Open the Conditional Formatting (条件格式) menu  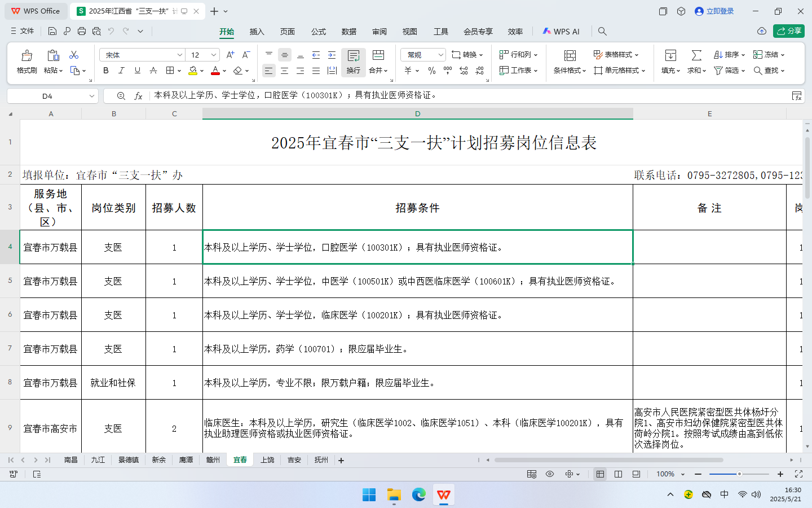pos(570,62)
